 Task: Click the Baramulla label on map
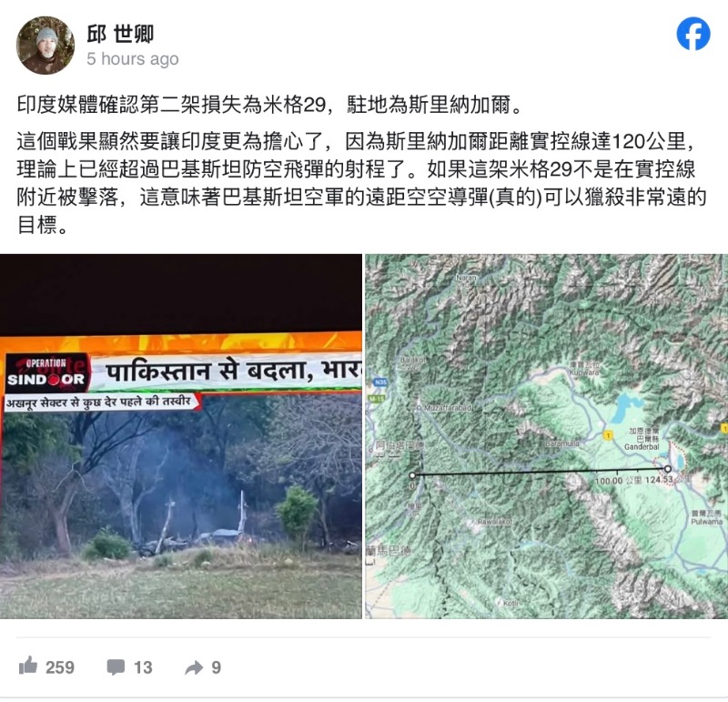point(562,443)
